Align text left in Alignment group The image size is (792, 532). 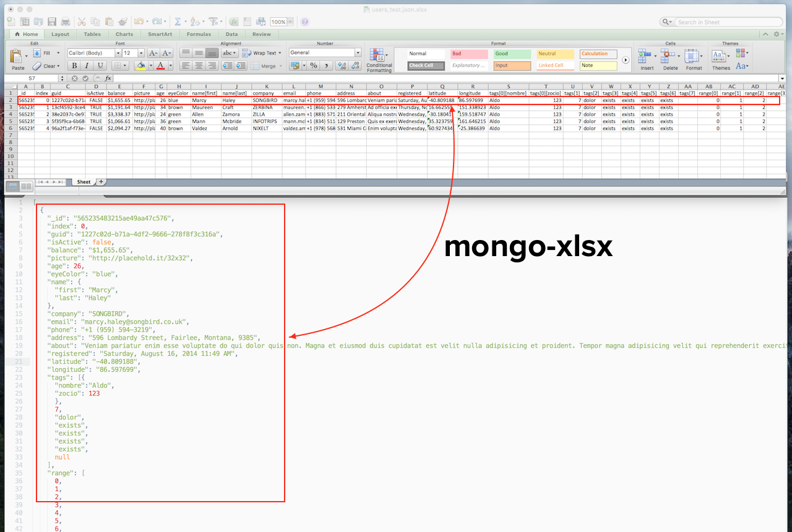click(186, 66)
